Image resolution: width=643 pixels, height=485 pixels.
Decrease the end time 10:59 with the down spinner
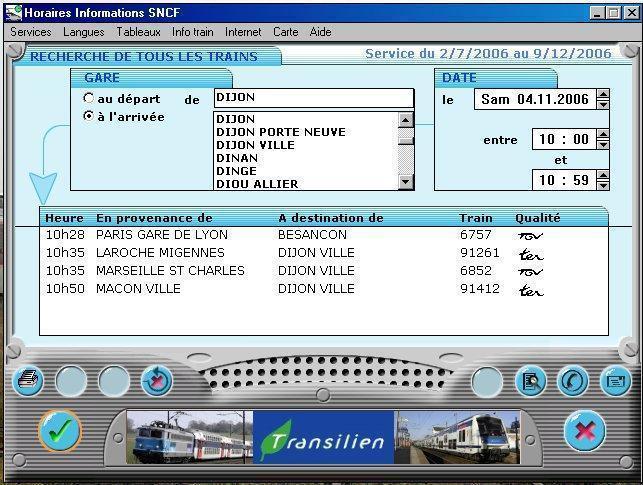tap(603, 186)
